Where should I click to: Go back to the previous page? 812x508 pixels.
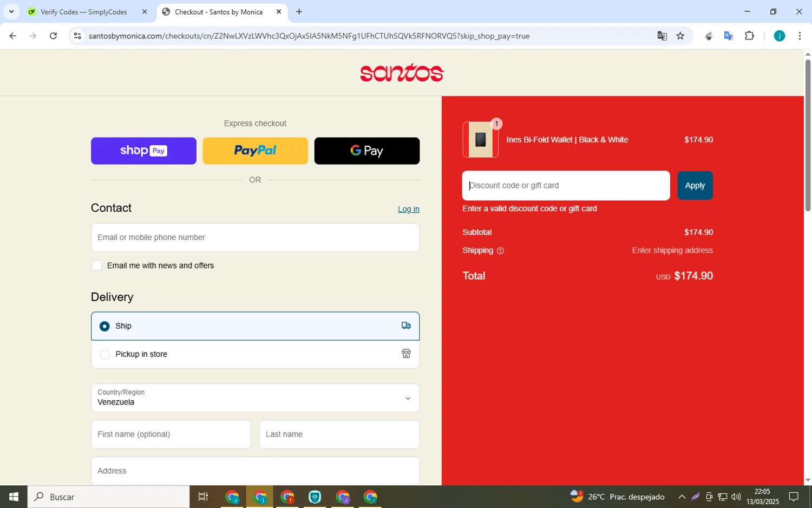point(12,36)
